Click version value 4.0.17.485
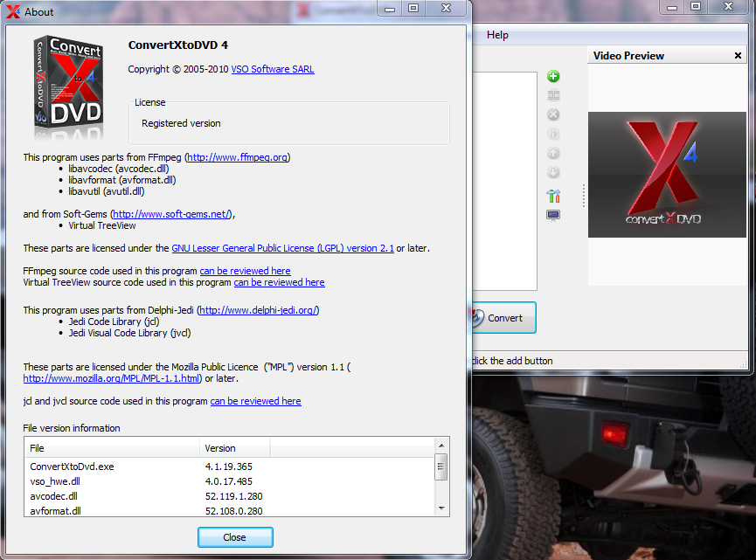Image resolution: width=756 pixels, height=560 pixels. (228, 481)
